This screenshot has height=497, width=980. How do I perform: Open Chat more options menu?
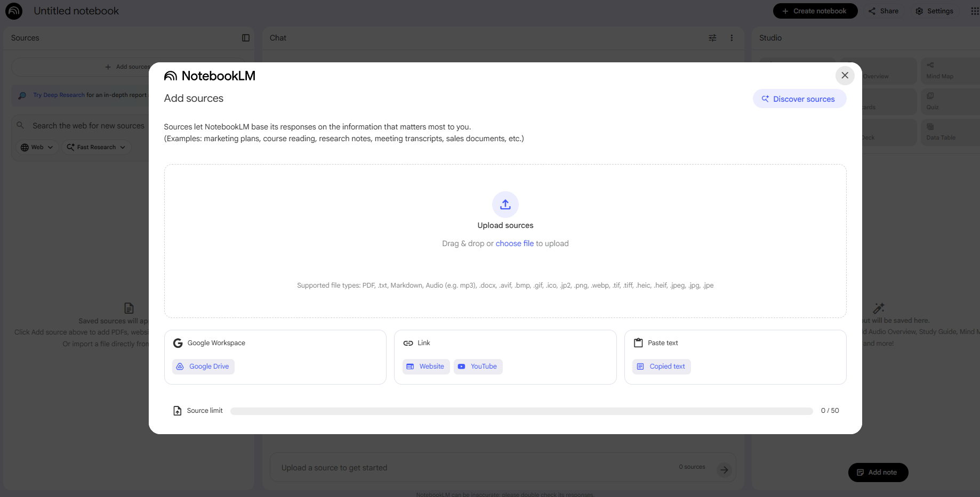(x=732, y=38)
